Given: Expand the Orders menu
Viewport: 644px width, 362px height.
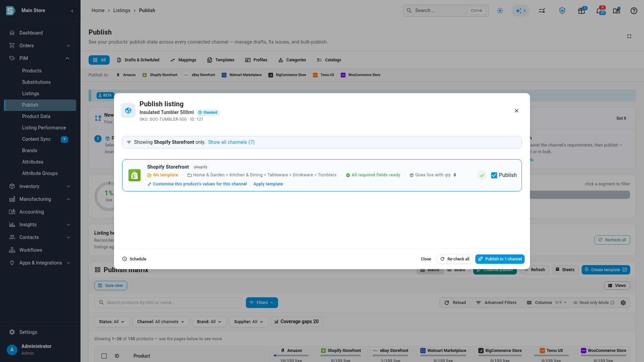Looking at the screenshot, I should coord(40,46).
